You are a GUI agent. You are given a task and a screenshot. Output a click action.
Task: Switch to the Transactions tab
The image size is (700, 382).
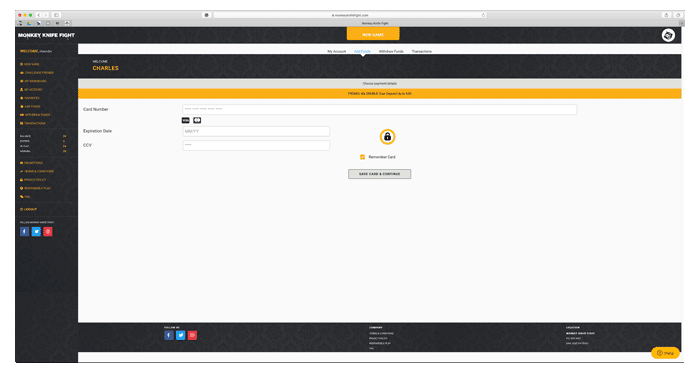(x=421, y=51)
